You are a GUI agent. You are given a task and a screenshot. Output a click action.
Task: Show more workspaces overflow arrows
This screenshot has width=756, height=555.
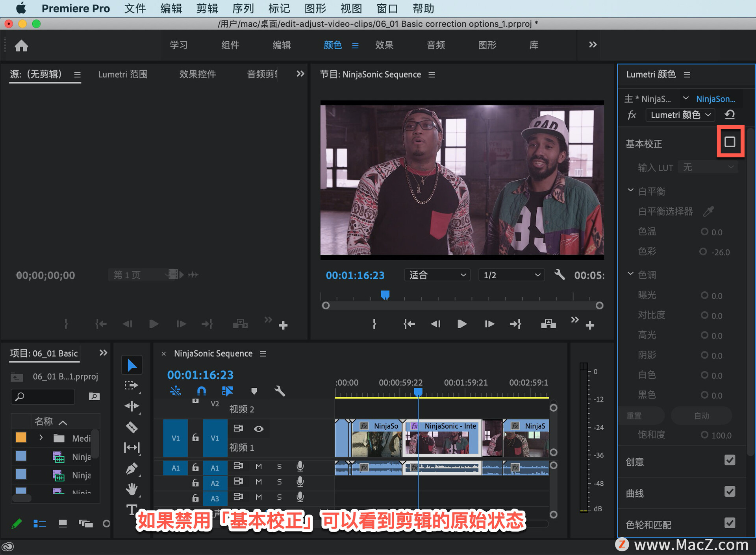(x=593, y=44)
